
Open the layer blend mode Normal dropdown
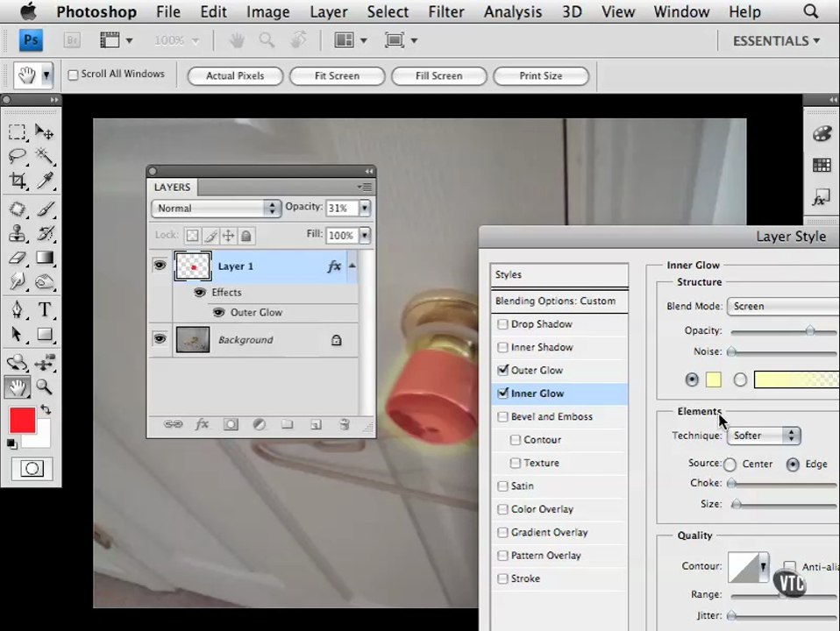216,208
